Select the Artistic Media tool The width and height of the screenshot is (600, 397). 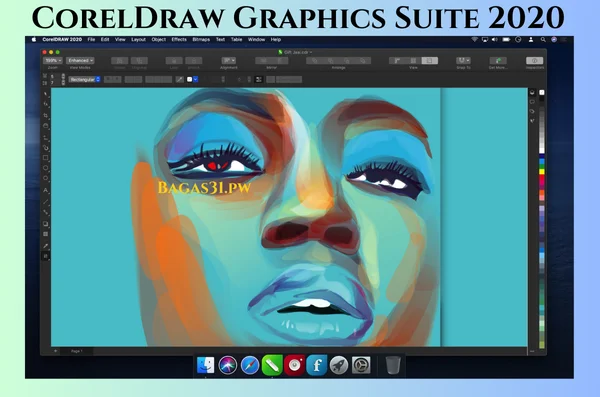46,148
